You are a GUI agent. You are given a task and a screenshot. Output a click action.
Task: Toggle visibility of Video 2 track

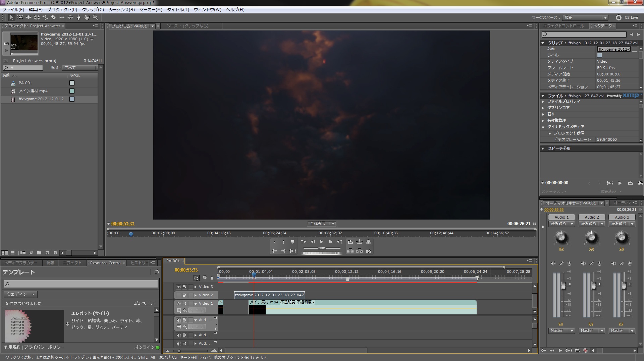click(179, 295)
